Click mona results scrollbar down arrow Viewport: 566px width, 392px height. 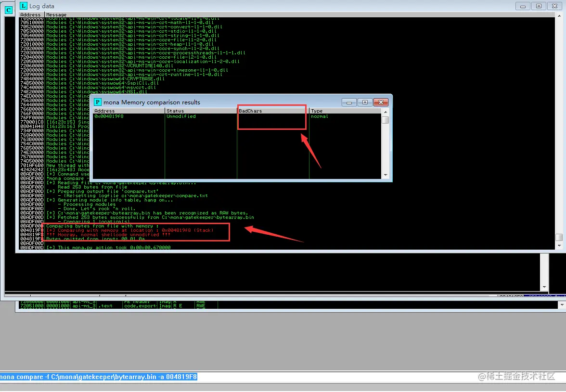coord(385,175)
